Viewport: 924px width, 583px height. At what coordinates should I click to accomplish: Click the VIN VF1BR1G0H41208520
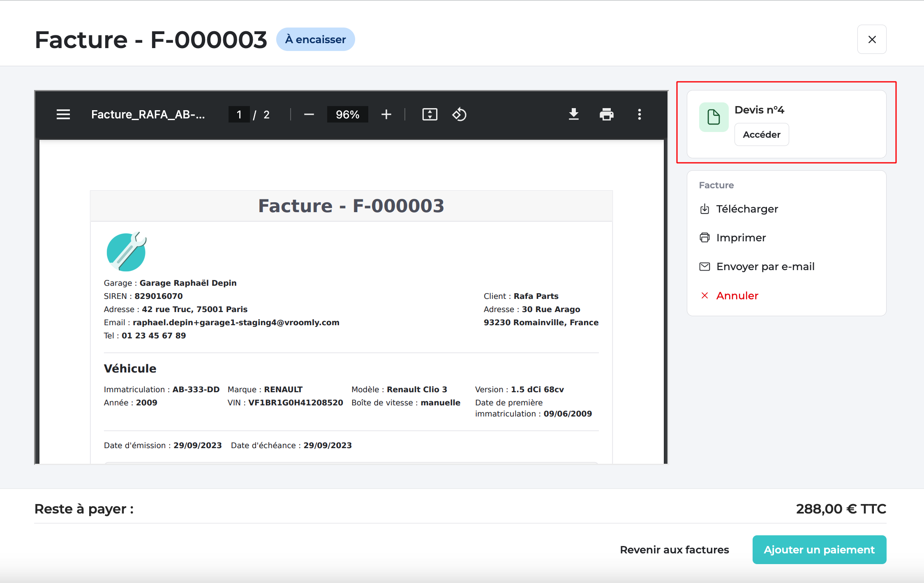point(296,403)
